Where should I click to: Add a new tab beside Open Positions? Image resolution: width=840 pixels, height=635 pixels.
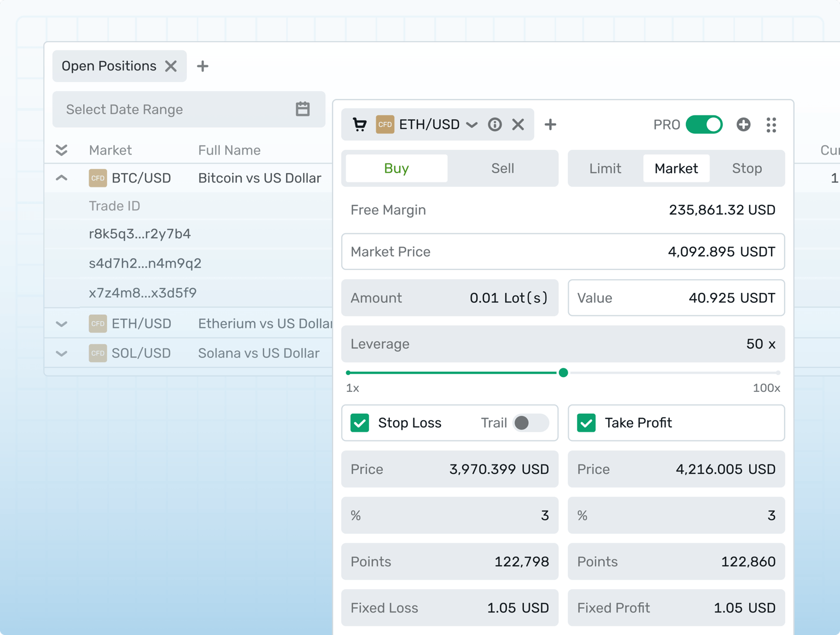click(202, 66)
